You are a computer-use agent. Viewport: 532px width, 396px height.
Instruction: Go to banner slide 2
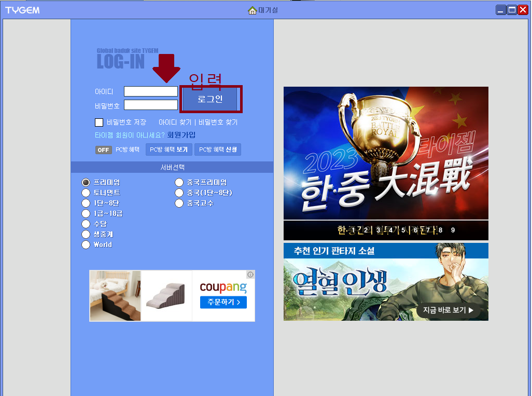click(x=366, y=230)
